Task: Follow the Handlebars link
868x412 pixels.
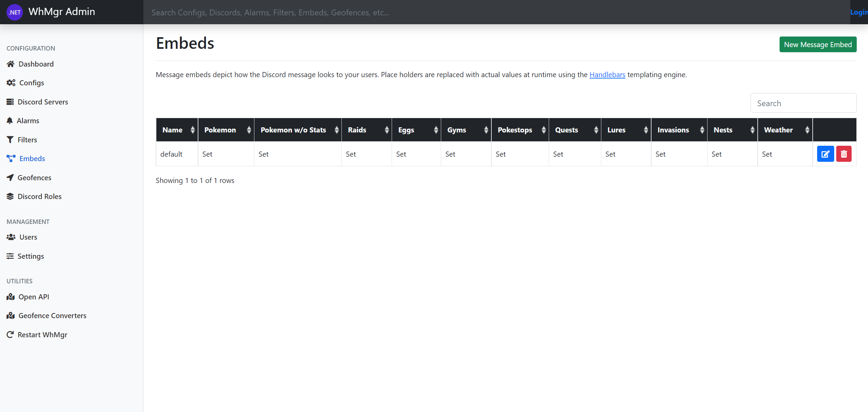Action: pos(607,74)
